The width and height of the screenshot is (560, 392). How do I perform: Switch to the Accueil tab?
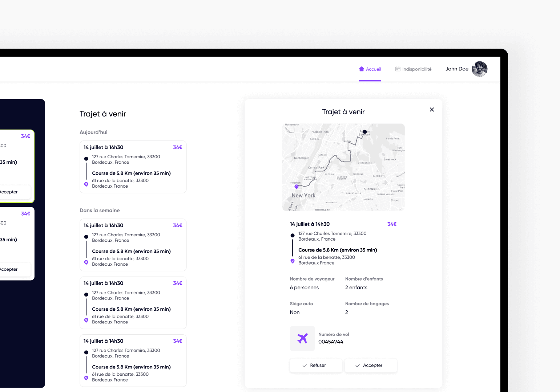[370, 69]
